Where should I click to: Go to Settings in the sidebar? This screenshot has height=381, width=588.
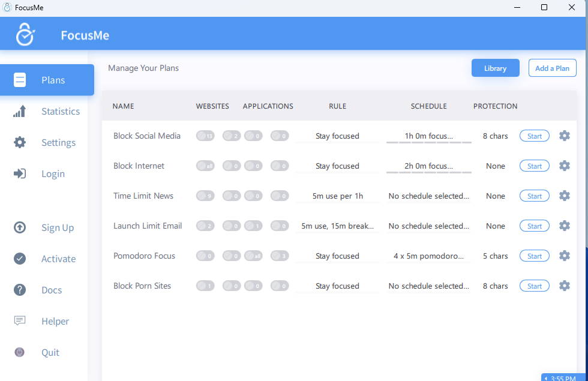click(x=58, y=143)
